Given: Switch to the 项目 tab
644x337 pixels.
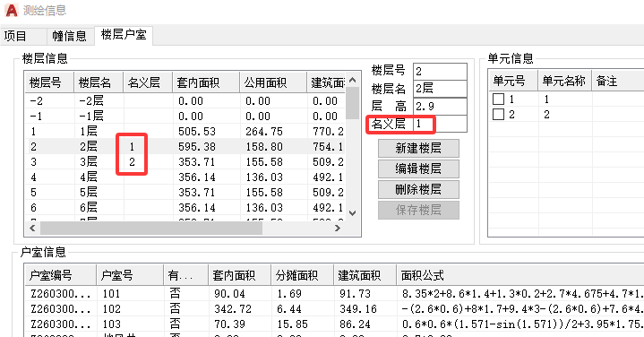Looking at the screenshot, I should coord(23,36).
